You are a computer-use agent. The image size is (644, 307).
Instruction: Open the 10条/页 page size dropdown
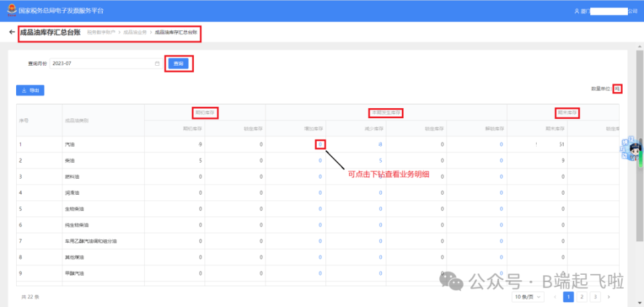click(x=528, y=297)
